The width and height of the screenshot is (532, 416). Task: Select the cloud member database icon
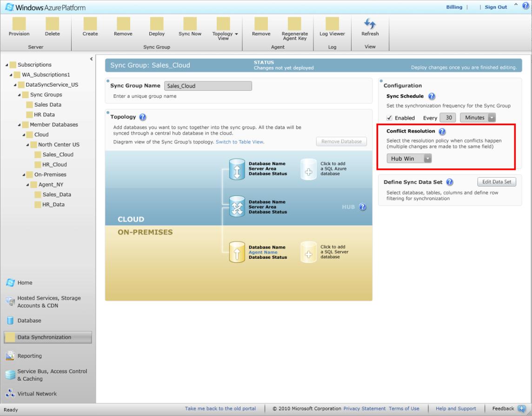tap(237, 169)
